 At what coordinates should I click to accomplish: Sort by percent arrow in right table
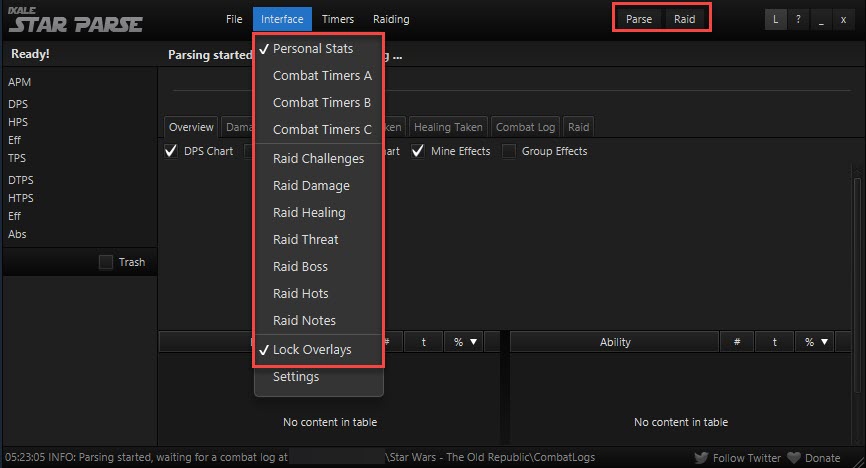pyautogui.click(x=825, y=342)
